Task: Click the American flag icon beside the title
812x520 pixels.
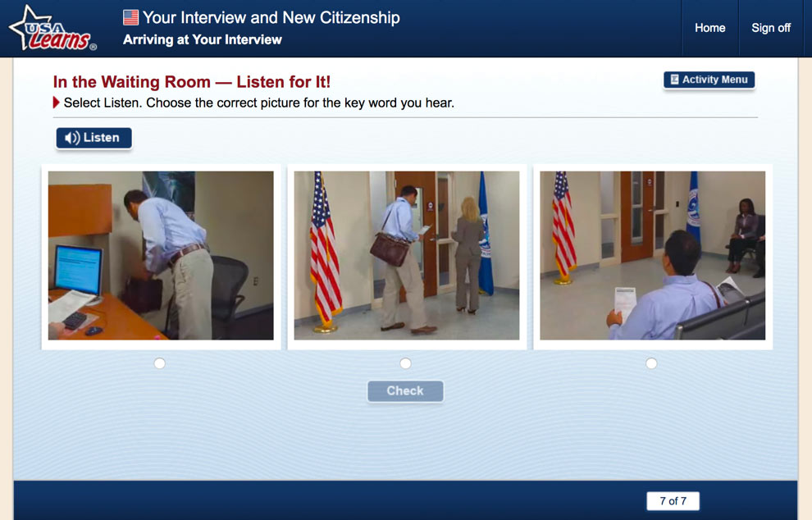Action: click(x=130, y=17)
